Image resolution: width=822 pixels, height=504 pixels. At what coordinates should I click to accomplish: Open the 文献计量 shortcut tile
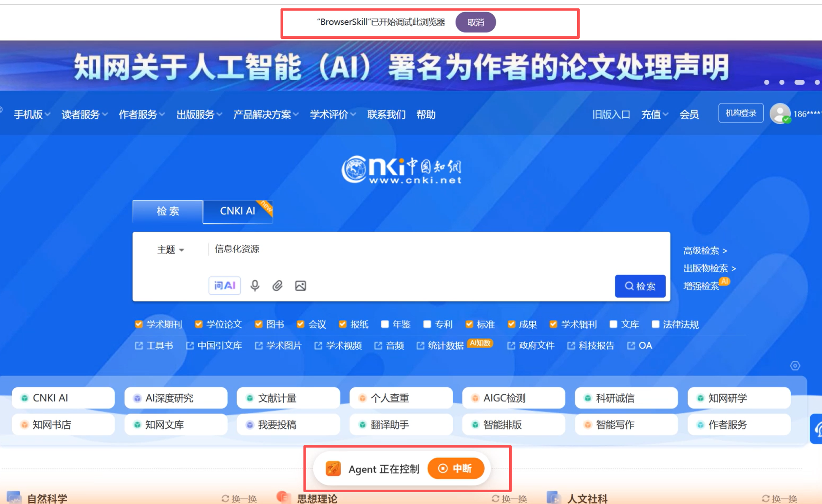tap(288, 398)
